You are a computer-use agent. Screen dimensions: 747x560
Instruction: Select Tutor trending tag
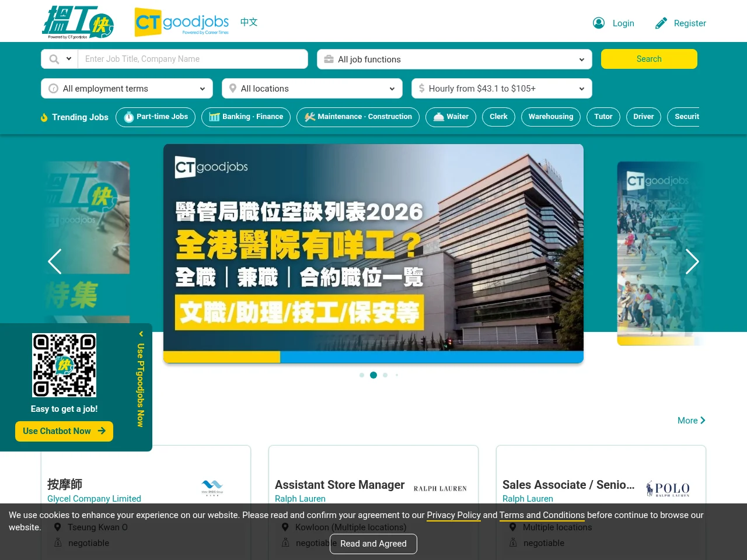coord(603,117)
